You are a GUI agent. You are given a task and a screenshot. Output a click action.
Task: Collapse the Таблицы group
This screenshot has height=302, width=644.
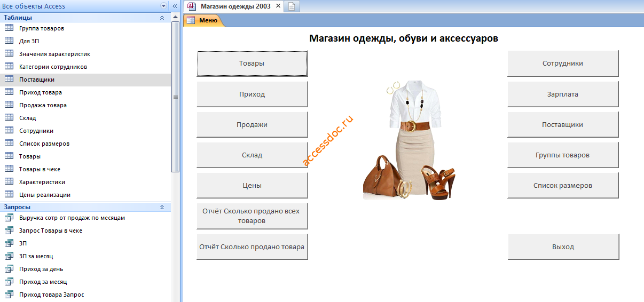click(x=162, y=18)
